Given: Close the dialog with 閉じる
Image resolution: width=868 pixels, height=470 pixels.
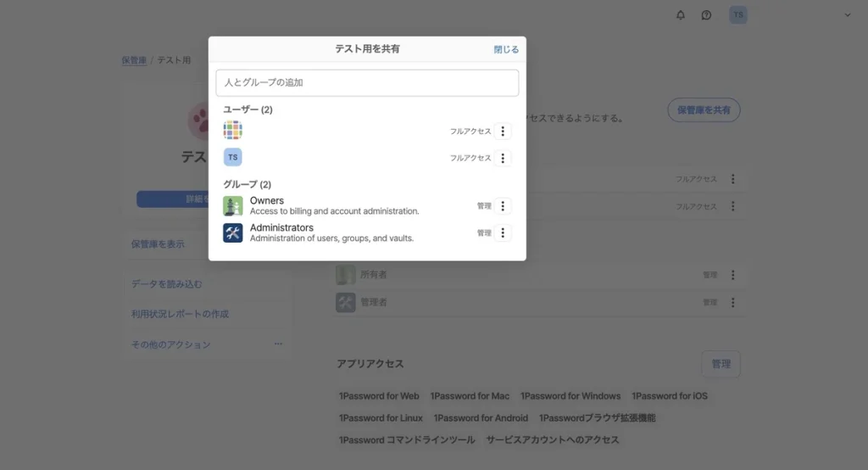Looking at the screenshot, I should pos(506,49).
